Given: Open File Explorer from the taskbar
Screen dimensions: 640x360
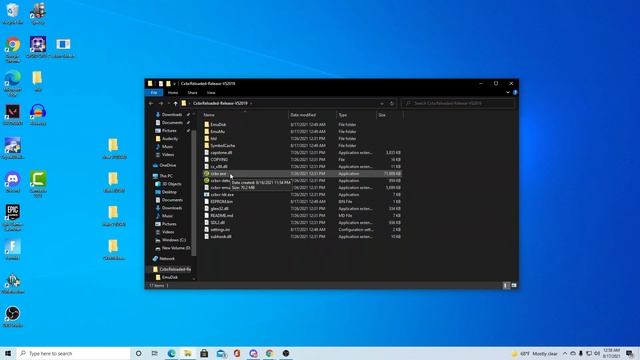Looking at the screenshot, I should click(x=188, y=353).
